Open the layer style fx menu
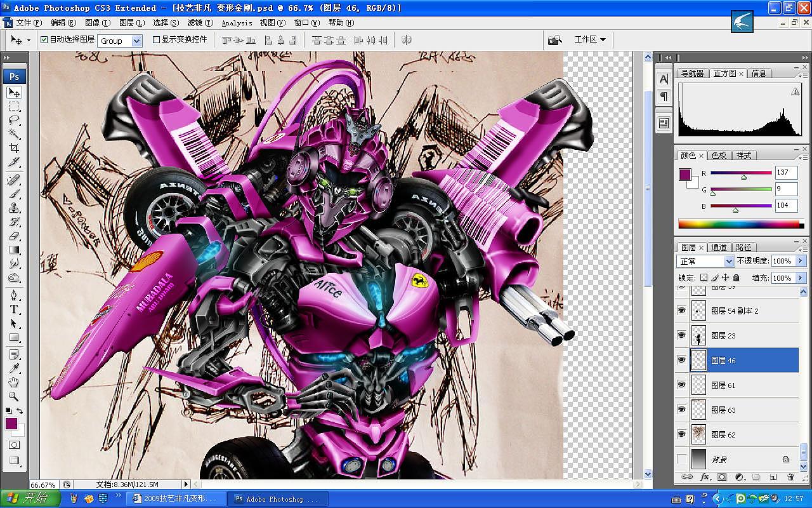 point(705,477)
